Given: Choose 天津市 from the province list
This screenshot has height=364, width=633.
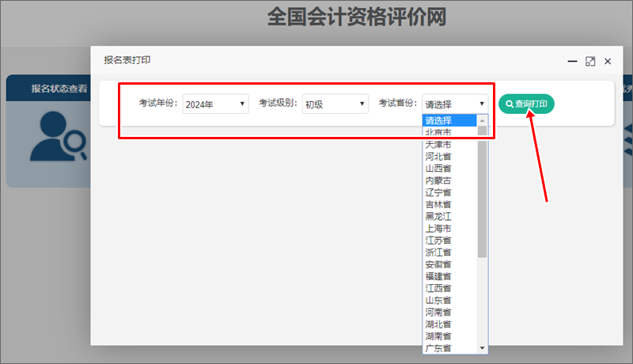Looking at the screenshot, I should [449, 145].
